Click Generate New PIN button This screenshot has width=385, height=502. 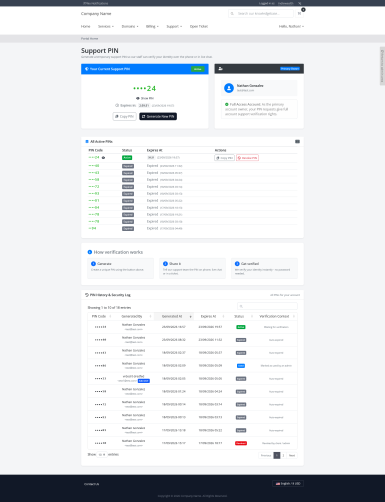pyautogui.click(x=158, y=117)
